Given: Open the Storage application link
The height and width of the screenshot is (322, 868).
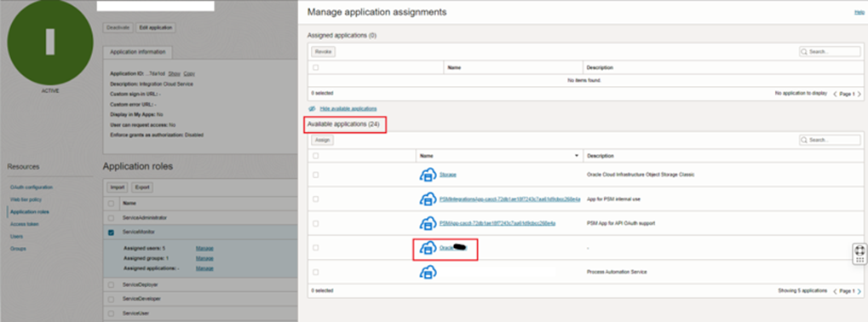Looking at the screenshot, I should [x=448, y=175].
